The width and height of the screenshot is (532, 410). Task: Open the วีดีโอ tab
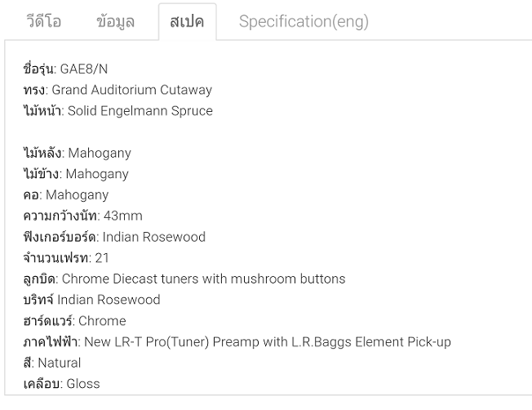coord(44,21)
